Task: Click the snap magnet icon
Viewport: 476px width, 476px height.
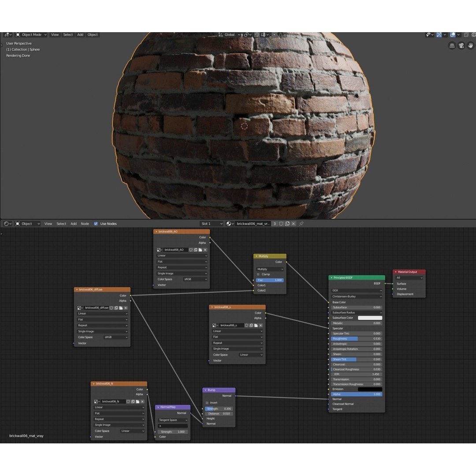Action: (x=257, y=35)
